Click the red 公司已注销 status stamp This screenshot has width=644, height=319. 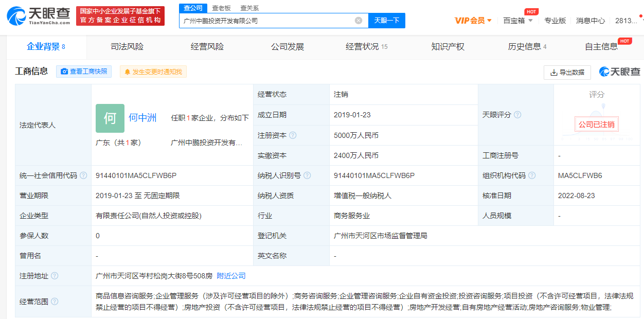pyautogui.click(x=597, y=125)
